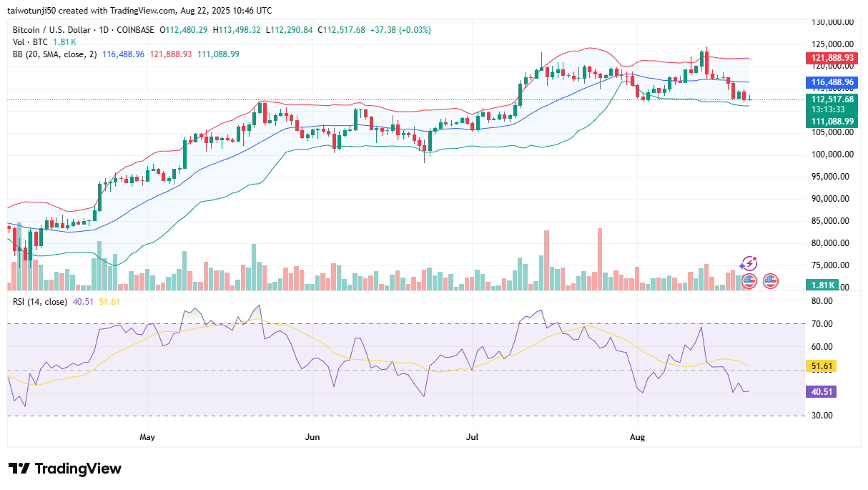Click the May label on time axis

(147, 436)
